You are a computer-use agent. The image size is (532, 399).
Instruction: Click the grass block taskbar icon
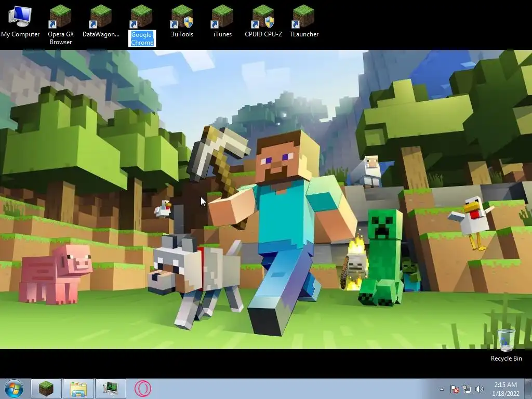(46, 389)
